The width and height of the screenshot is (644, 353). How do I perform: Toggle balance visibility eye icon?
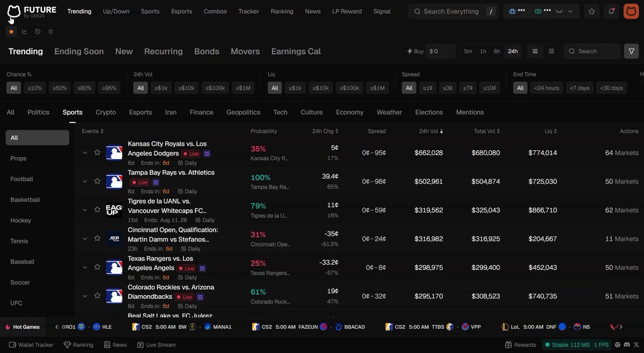559,11
